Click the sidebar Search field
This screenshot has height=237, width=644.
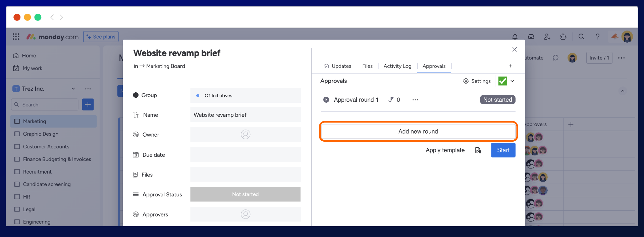pos(45,104)
